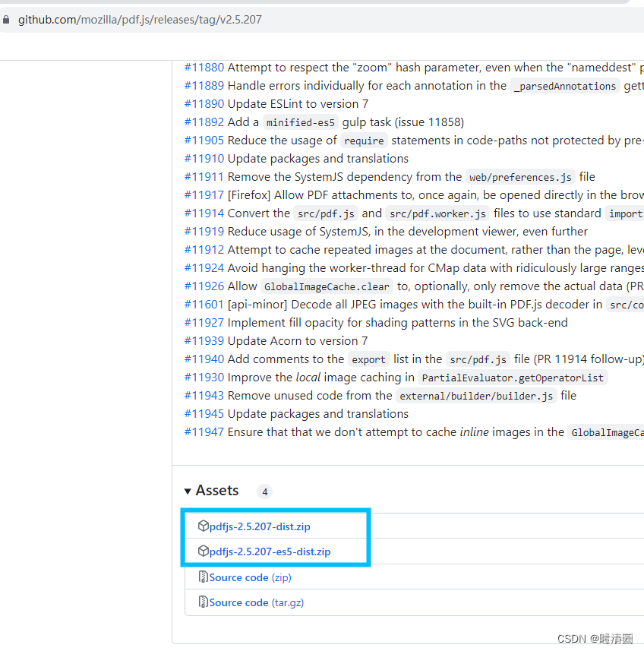Click the GlobalImageCache.clear code label
Viewport: 644px width, 651px height.
tap(327, 286)
